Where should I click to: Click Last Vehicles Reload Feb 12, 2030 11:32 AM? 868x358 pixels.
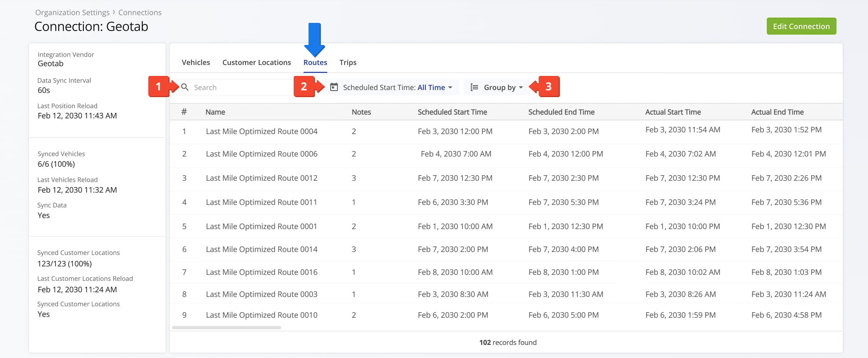pyautogui.click(x=77, y=190)
